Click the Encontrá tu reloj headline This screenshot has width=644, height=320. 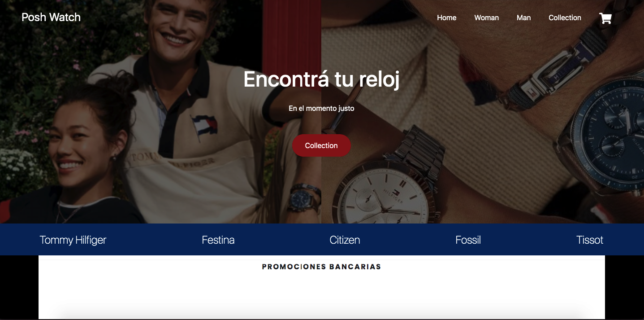[x=321, y=79]
